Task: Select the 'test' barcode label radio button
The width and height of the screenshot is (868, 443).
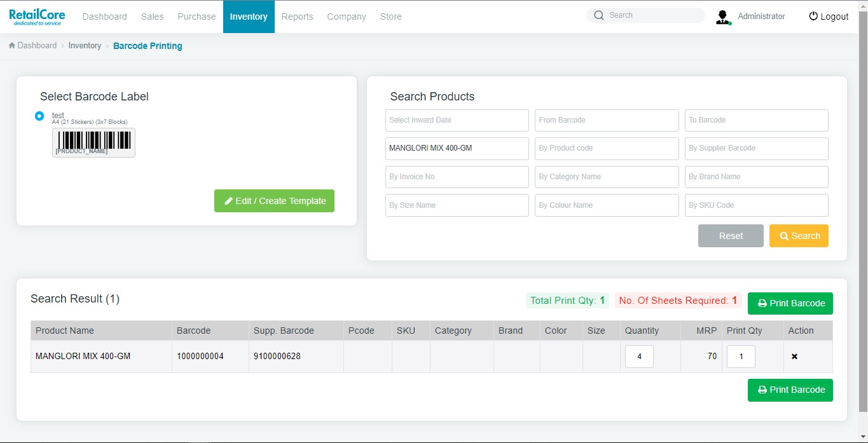Action: [39, 116]
